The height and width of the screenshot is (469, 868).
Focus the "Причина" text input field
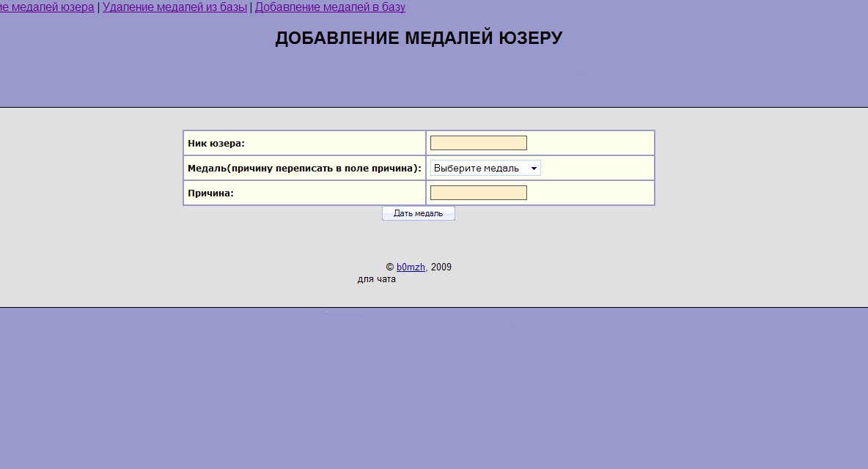478,193
